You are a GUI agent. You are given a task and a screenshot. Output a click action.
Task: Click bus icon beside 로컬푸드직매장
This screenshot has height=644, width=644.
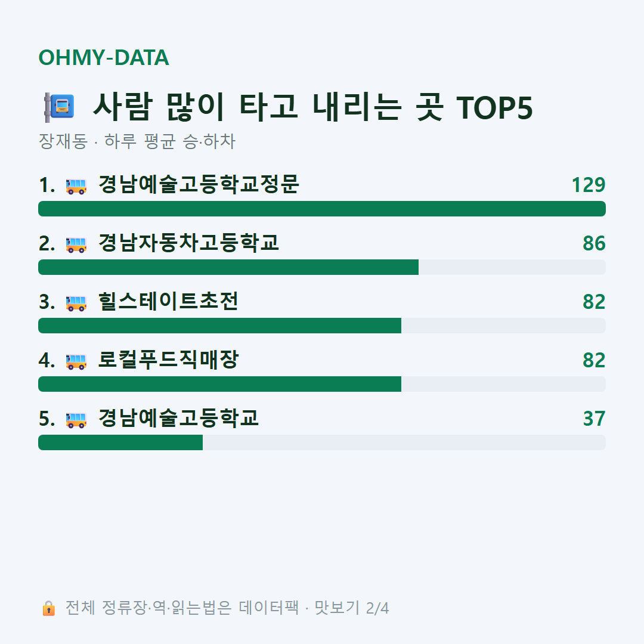click(76, 361)
